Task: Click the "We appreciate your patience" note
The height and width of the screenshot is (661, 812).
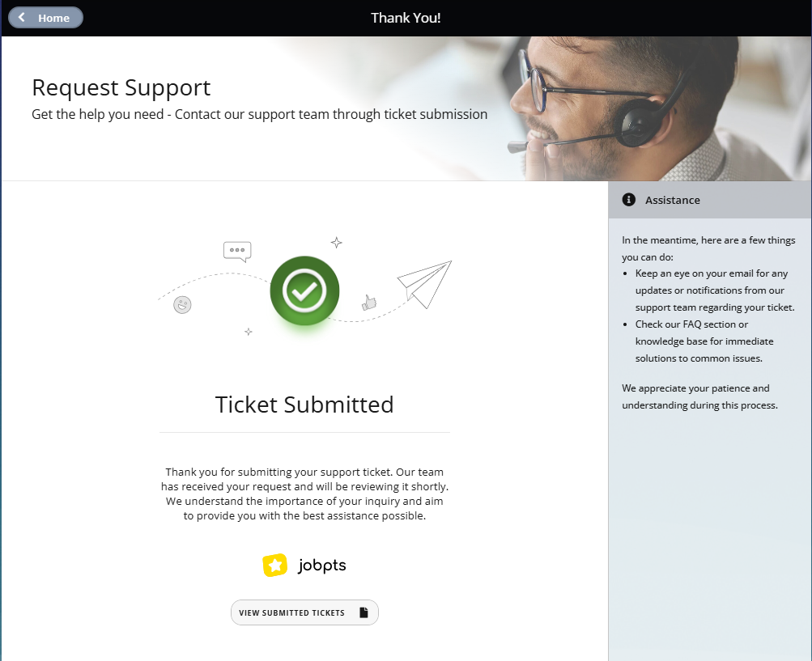Action: 699,396
